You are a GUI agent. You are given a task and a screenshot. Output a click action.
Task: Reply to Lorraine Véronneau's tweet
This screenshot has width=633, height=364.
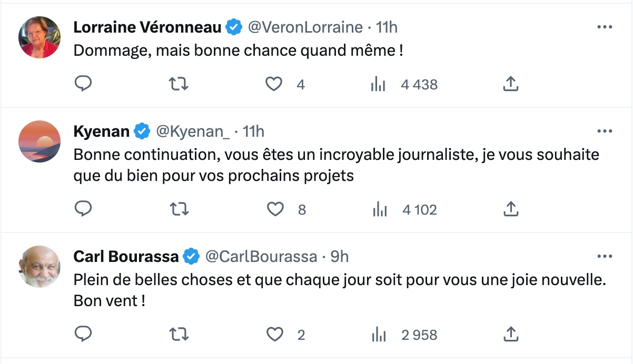(83, 84)
